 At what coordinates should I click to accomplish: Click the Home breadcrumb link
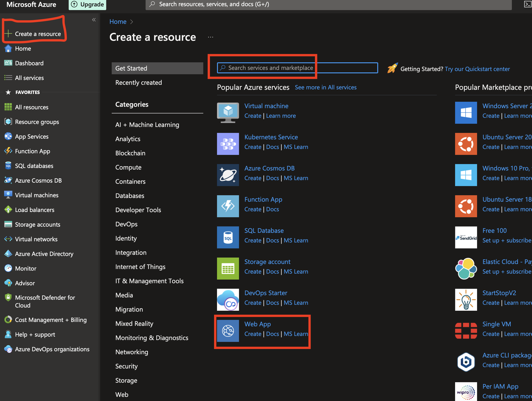click(x=118, y=22)
